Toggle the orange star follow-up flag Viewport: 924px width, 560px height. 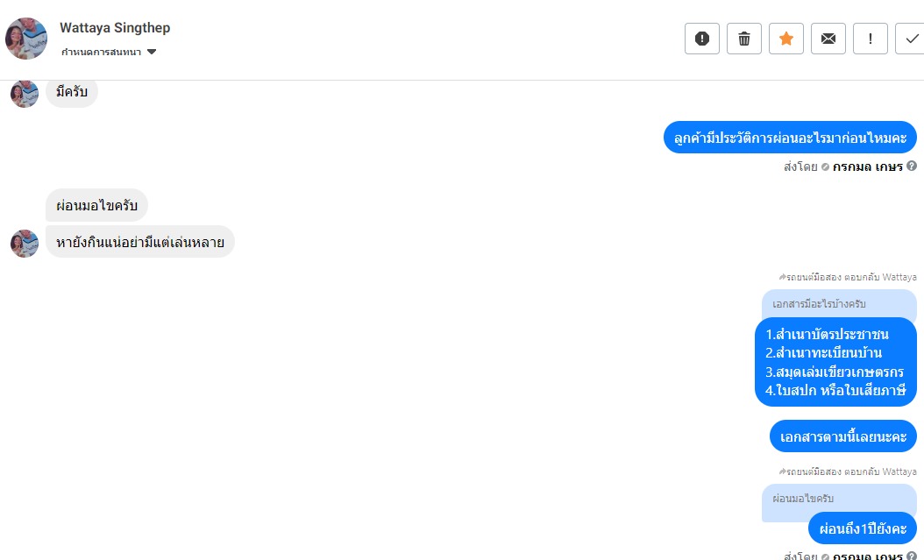coord(786,39)
